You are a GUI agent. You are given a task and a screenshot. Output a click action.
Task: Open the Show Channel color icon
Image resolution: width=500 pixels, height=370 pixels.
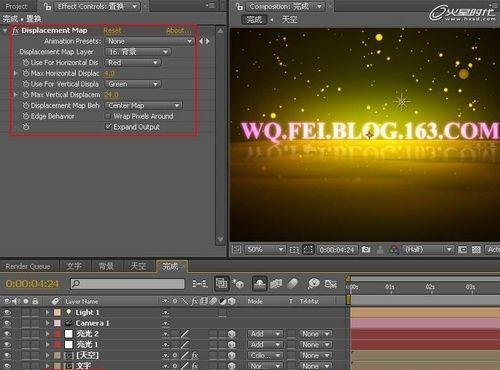pos(394,249)
